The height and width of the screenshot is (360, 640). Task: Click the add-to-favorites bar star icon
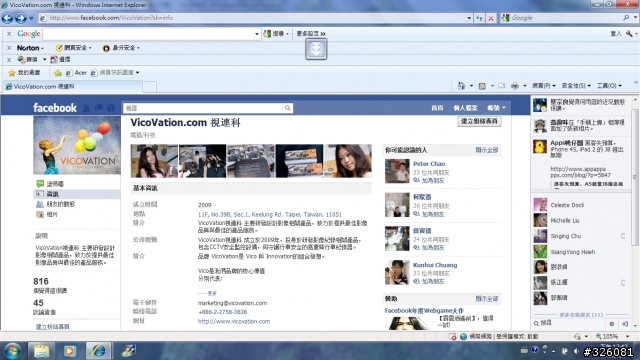(58, 73)
